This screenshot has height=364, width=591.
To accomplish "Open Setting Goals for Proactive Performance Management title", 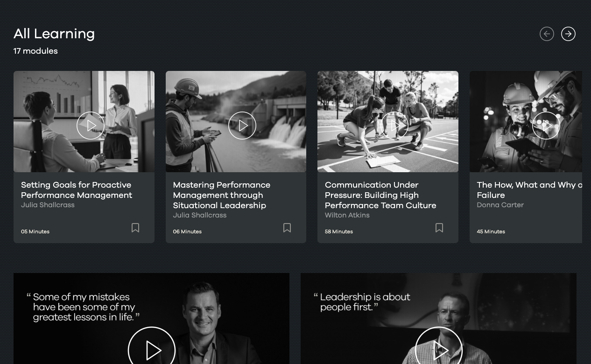I will [77, 190].
